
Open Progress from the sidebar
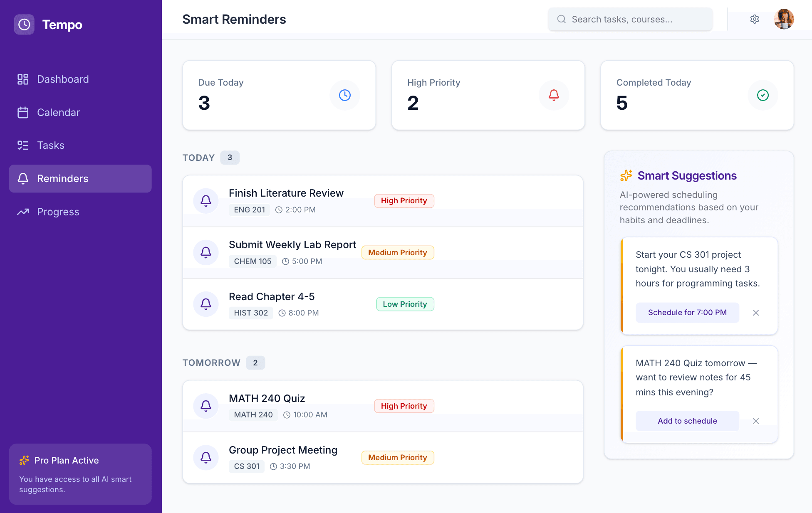tap(58, 212)
